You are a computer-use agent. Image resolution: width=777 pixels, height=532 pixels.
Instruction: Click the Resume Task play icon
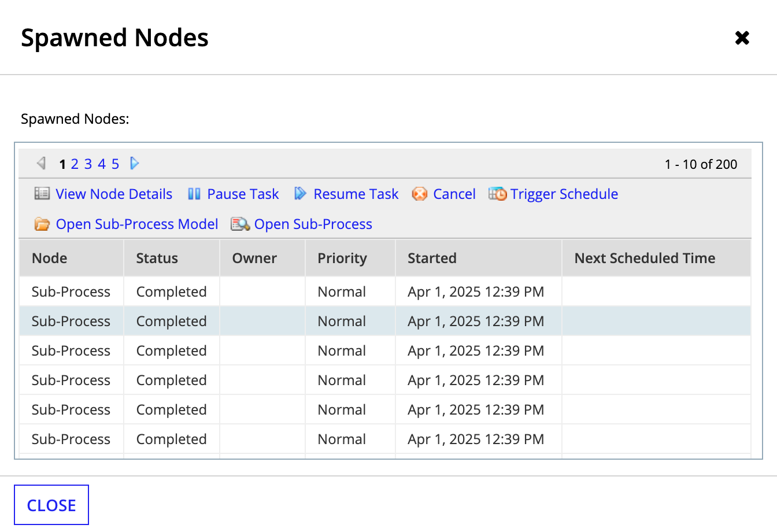click(x=300, y=194)
